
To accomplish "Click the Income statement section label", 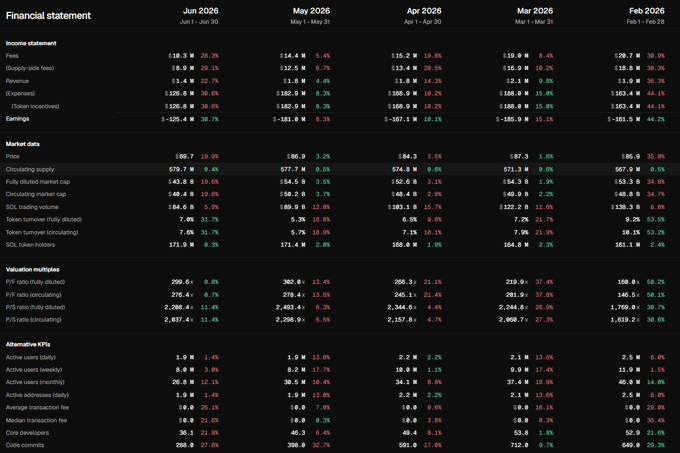I will (x=31, y=43).
